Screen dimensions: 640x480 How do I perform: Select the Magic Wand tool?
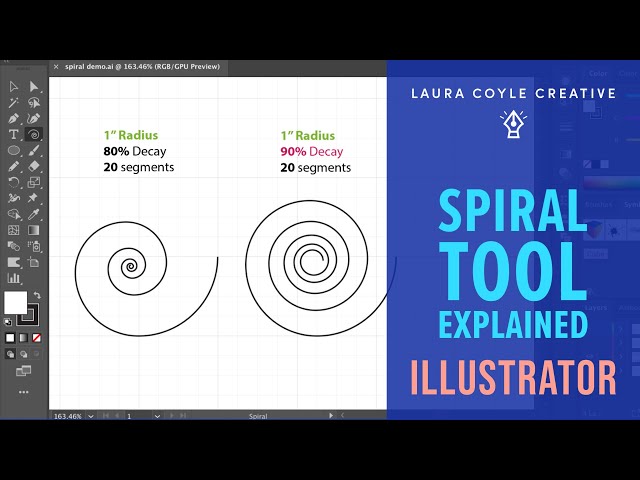click(x=13, y=102)
